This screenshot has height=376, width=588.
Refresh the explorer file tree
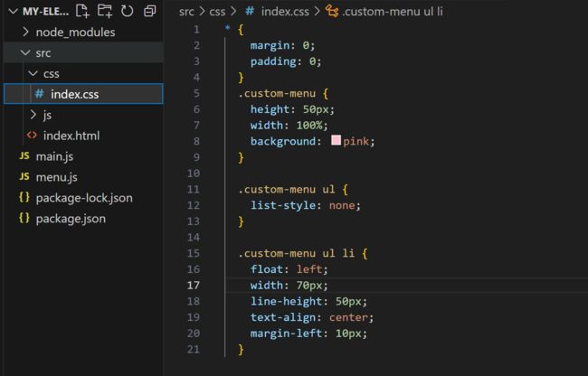point(128,11)
